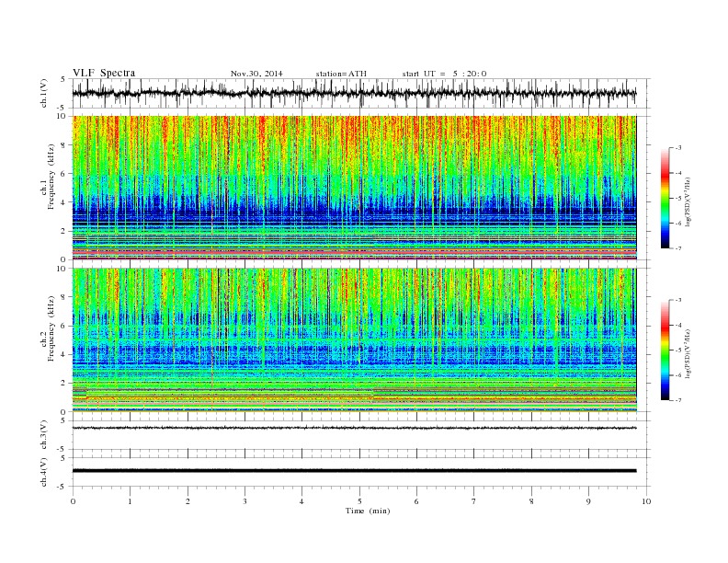Click the ch.1 PSD color scale bar
This screenshot has width=728, height=563.
pos(665,198)
